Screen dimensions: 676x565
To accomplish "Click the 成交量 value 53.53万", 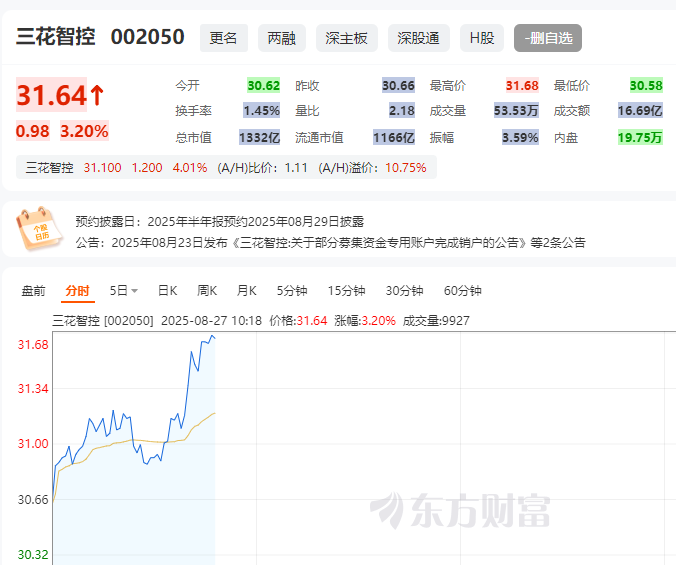I will tap(516, 111).
